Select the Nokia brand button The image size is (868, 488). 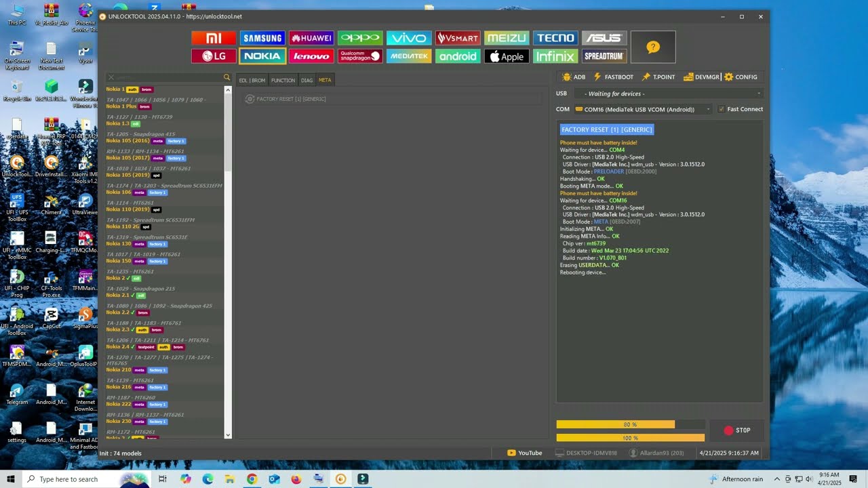(x=262, y=56)
